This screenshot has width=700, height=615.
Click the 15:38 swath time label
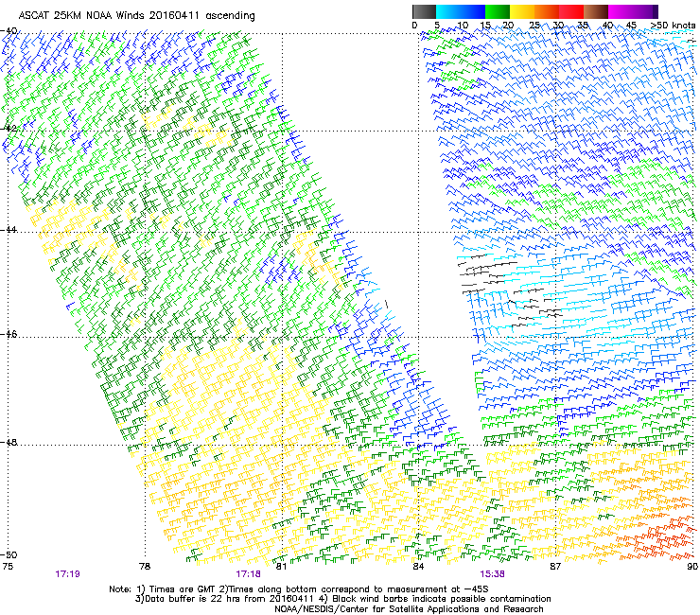pyautogui.click(x=493, y=574)
